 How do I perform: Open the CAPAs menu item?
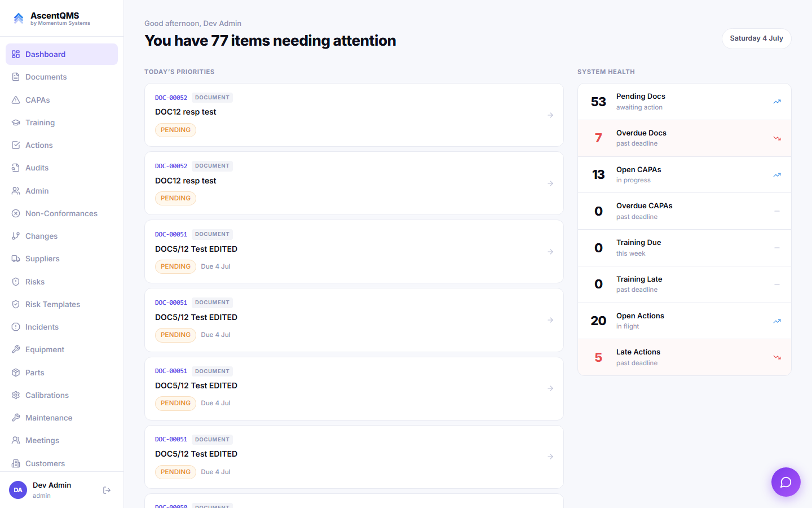pyautogui.click(x=61, y=100)
